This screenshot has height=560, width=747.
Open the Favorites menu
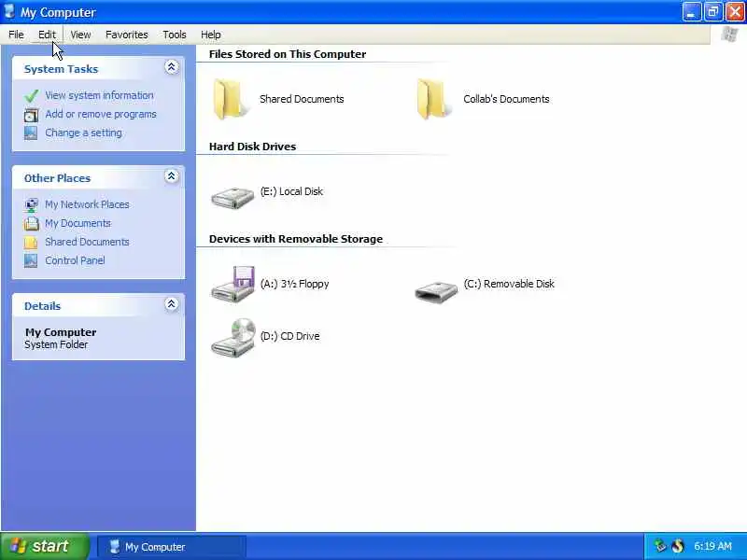point(127,35)
